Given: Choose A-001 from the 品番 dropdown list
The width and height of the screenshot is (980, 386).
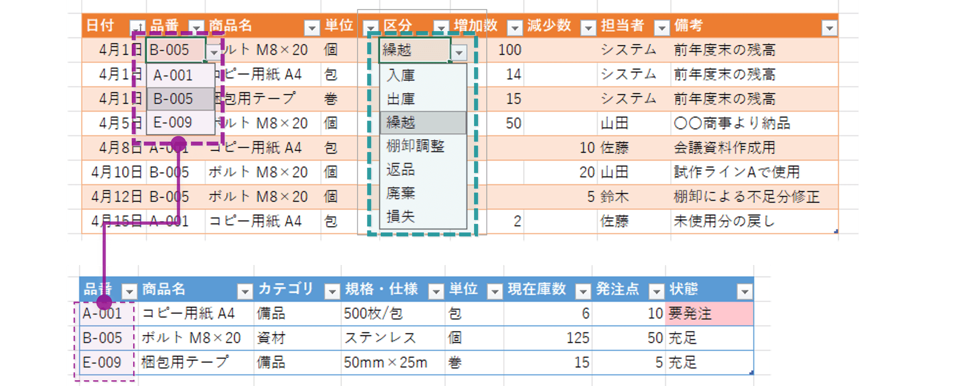Looking at the screenshot, I should click(181, 75).
